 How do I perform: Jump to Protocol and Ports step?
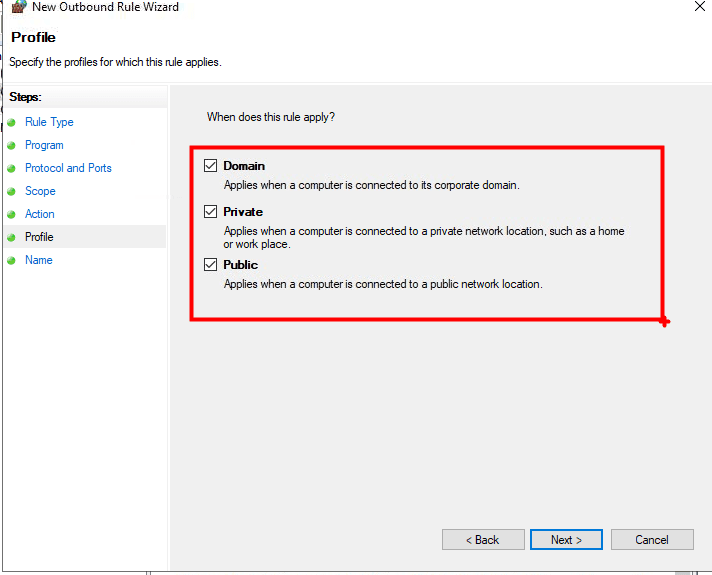coord(68,168)
